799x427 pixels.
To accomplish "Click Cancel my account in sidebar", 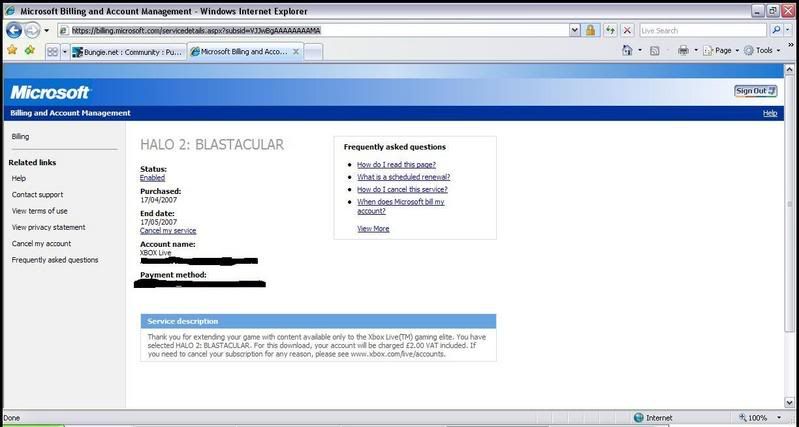I will click(41, 244).
